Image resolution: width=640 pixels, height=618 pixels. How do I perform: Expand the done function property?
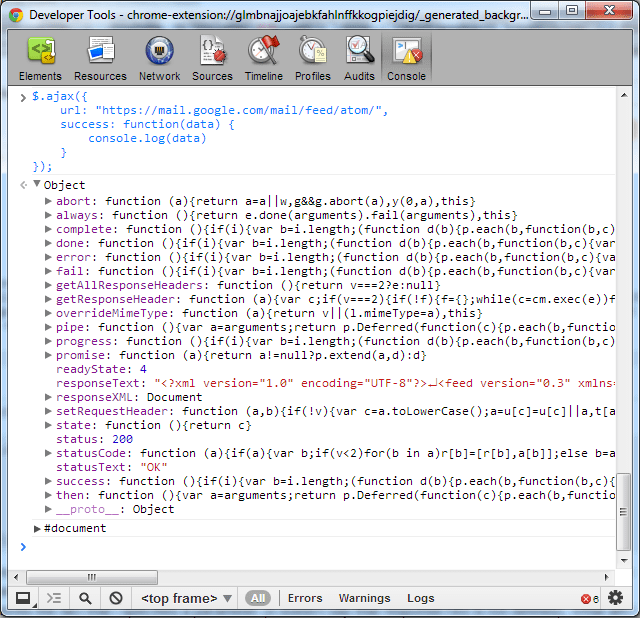[48, 243]
